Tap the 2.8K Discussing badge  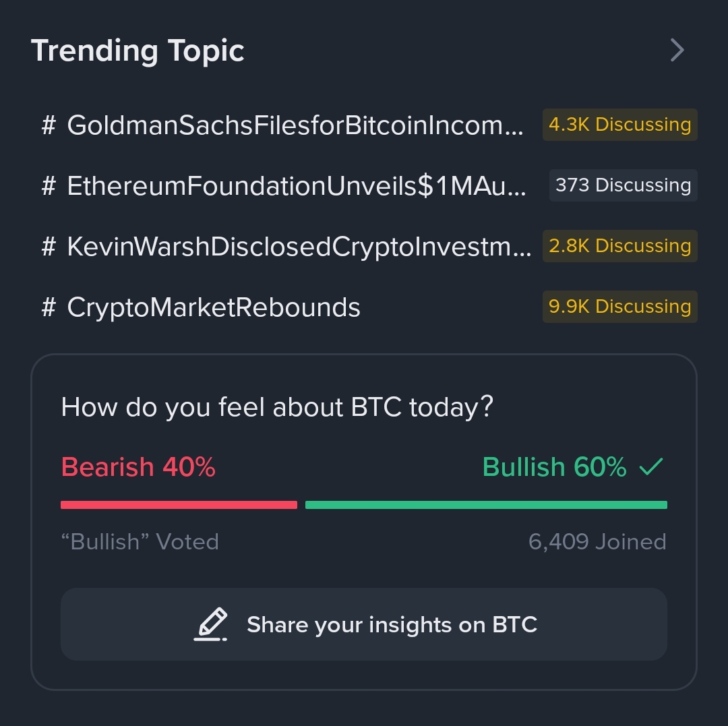(619, 246)
